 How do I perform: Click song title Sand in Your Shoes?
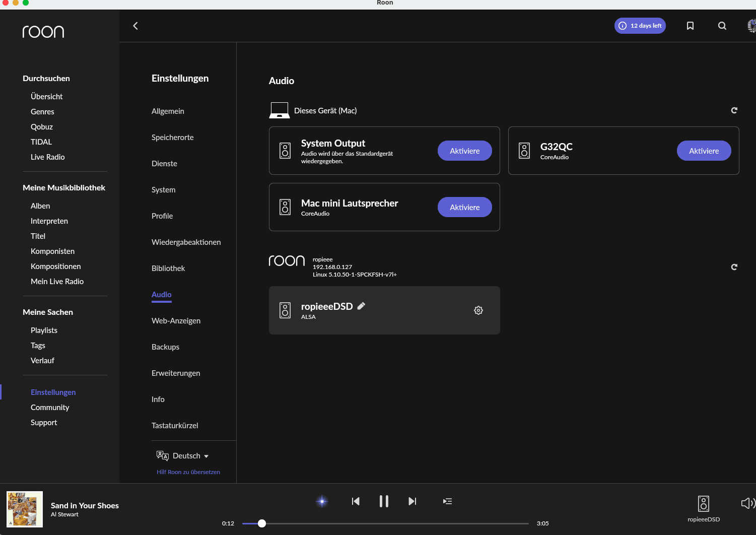point(85,505)
